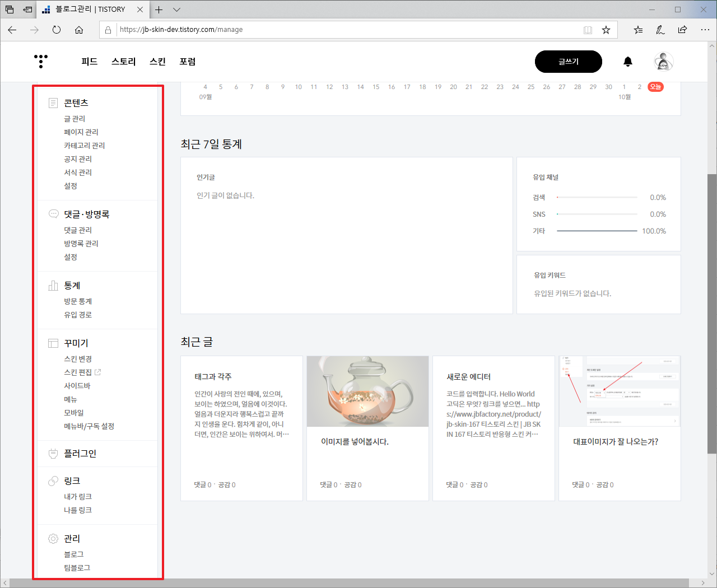
Task: Open 댓글 관리 in sidebar
Action: (x=78, y=230)
